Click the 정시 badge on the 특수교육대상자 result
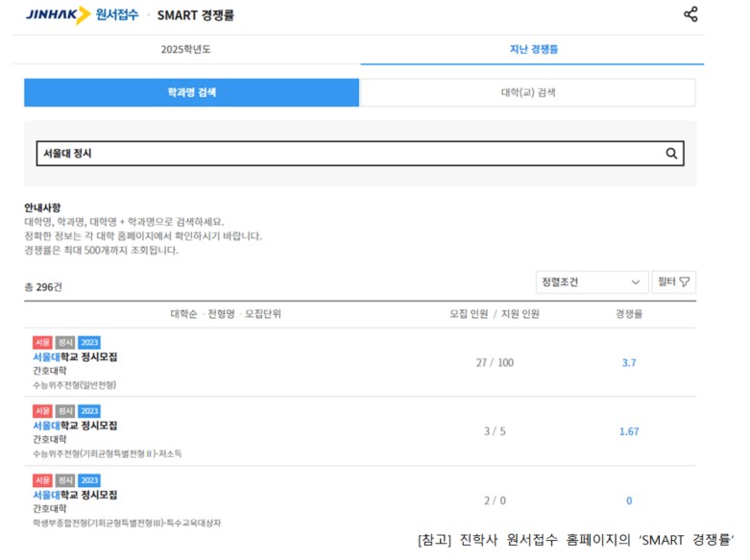 pyautogui.click(x=65, y=480)
